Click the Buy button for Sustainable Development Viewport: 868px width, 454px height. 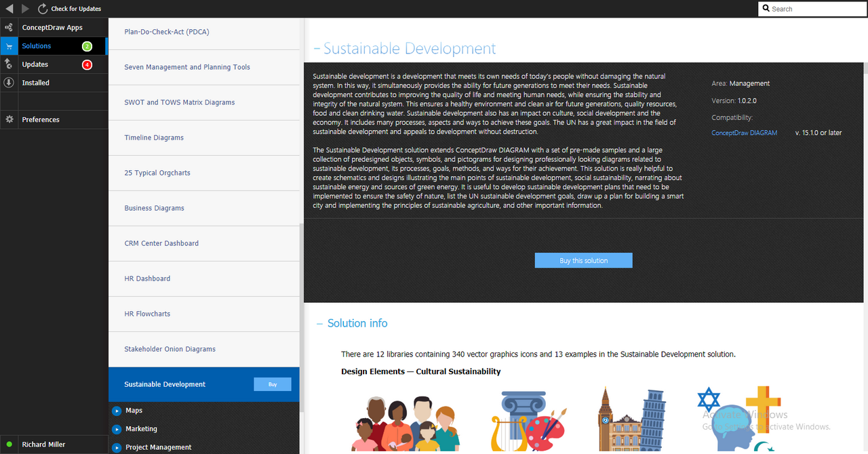click(273, 384)
